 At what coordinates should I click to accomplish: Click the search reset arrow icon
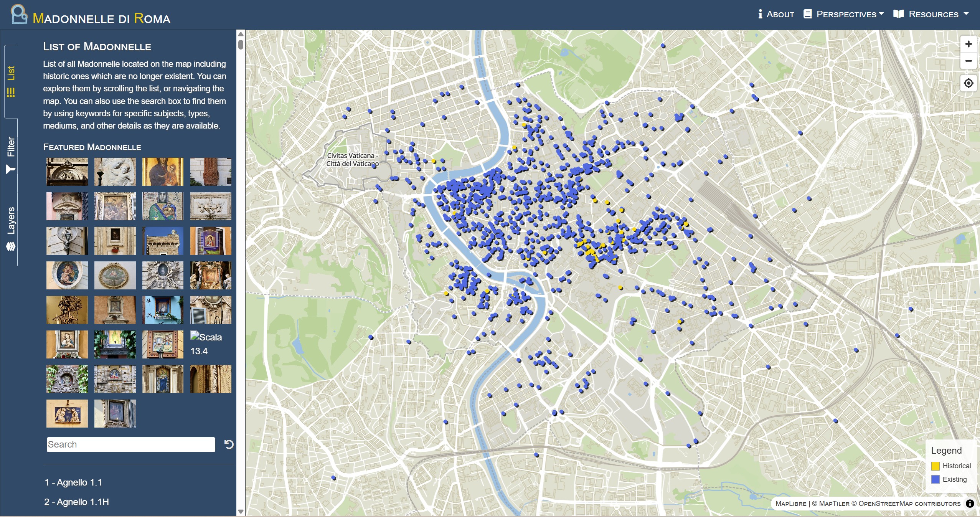tap(229, 444)
